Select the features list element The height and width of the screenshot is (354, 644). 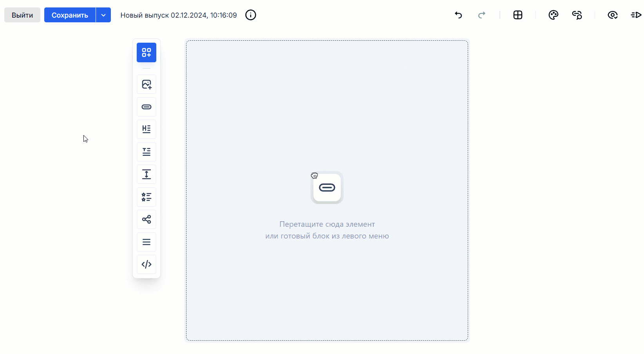[147, 197]
